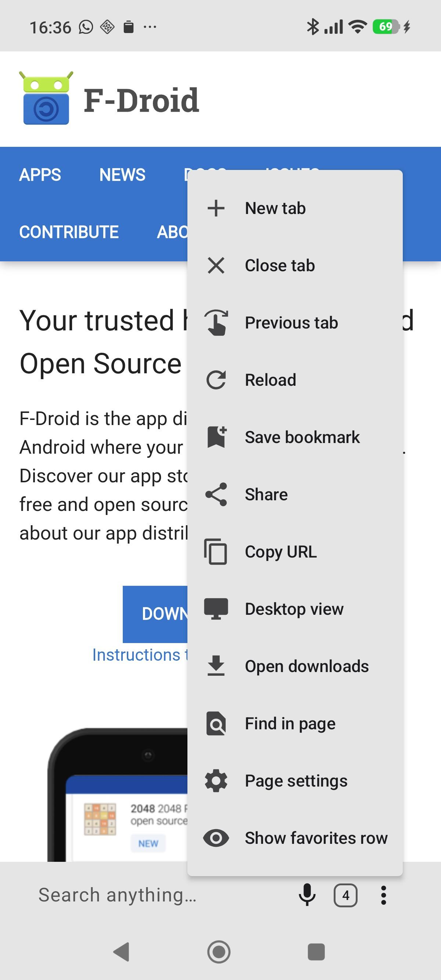Show favorites row via eye icon
The width and height of the screenshot is (441, 980).
tap(216, 838)
